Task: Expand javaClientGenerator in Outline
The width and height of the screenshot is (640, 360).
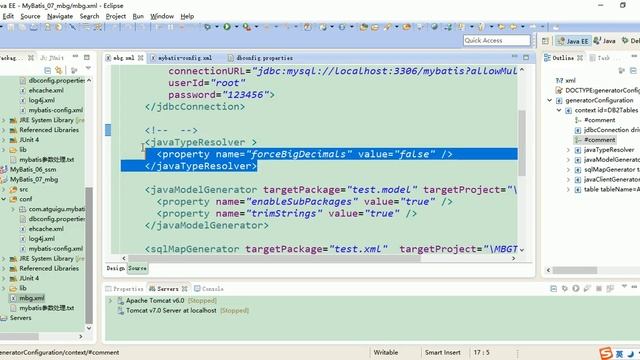Action: pos(568,180)
